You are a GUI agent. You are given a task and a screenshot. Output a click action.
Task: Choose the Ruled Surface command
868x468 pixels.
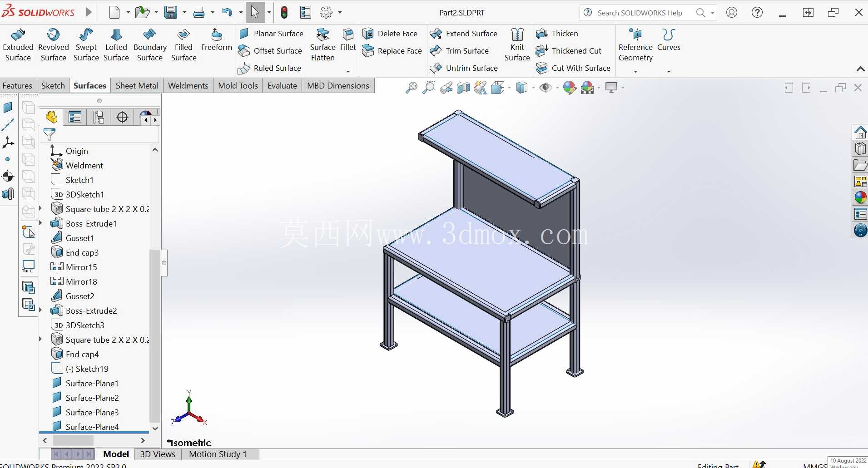pyautogui.click(x=270, y=68)
